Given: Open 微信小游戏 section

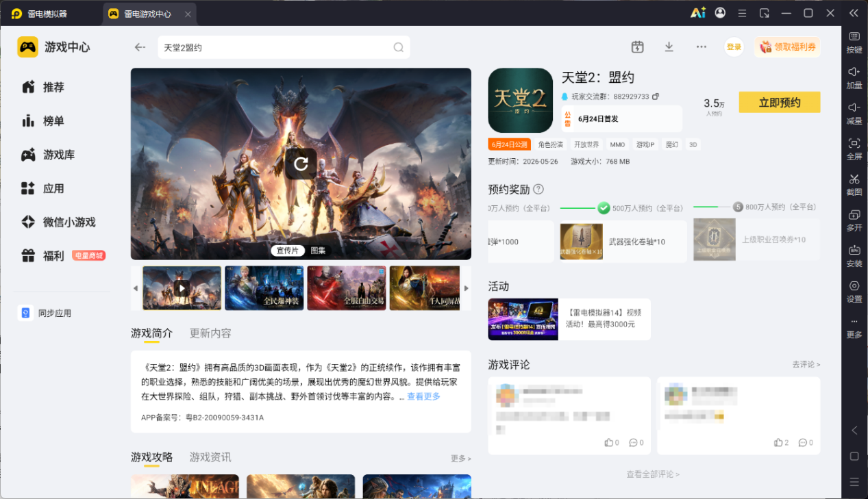Looking at the screenshot, I should pos(60,222).
